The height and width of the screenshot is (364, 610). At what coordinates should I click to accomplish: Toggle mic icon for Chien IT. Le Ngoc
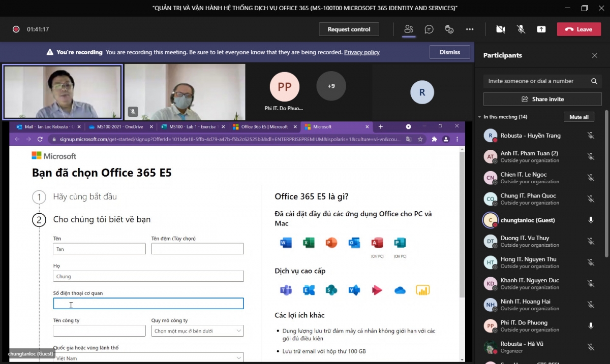tap(591, 178)
